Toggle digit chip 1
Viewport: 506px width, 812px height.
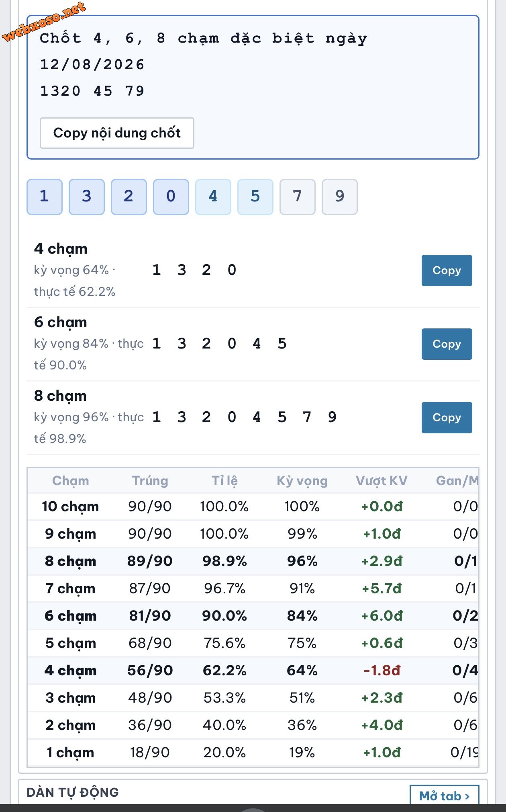45,197
